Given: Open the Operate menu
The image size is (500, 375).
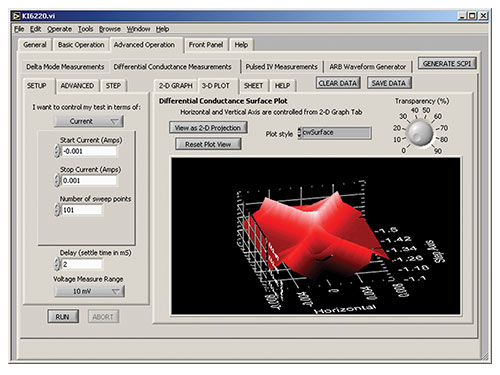Looking at the screenshot, I should point(59,29).
